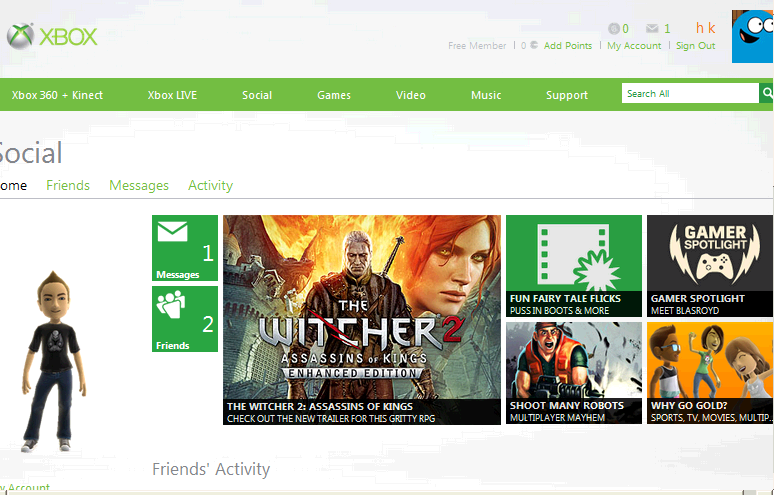Viewport: 774px width, 495px height.
Task: Open the Gamer Spotlight tile
Action: click(710, 266)
